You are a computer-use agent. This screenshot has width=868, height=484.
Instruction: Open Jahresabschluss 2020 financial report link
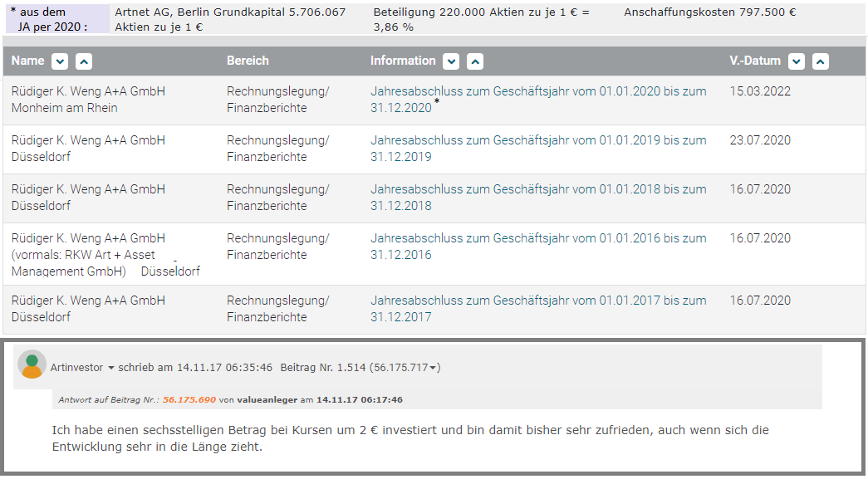537,91
